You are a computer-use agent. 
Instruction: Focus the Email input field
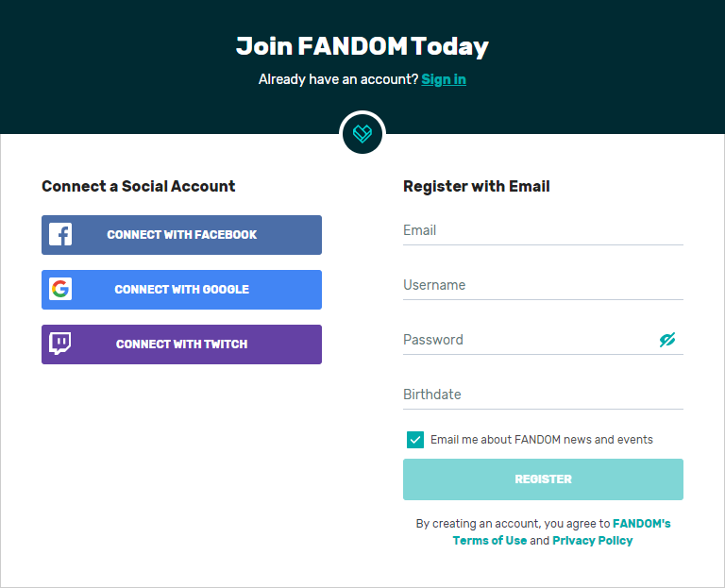(x=543, y=231)
